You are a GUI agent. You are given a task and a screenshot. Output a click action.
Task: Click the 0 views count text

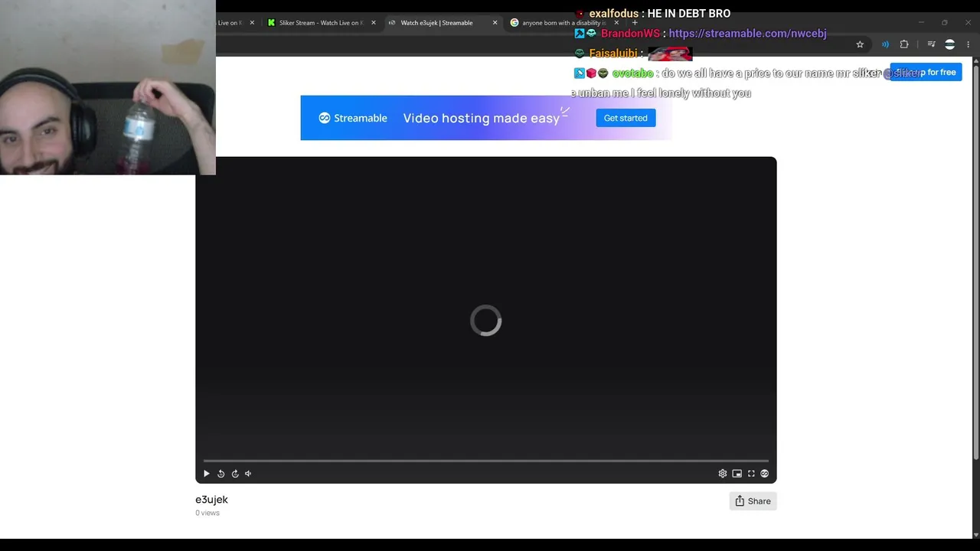coord(207,513)
